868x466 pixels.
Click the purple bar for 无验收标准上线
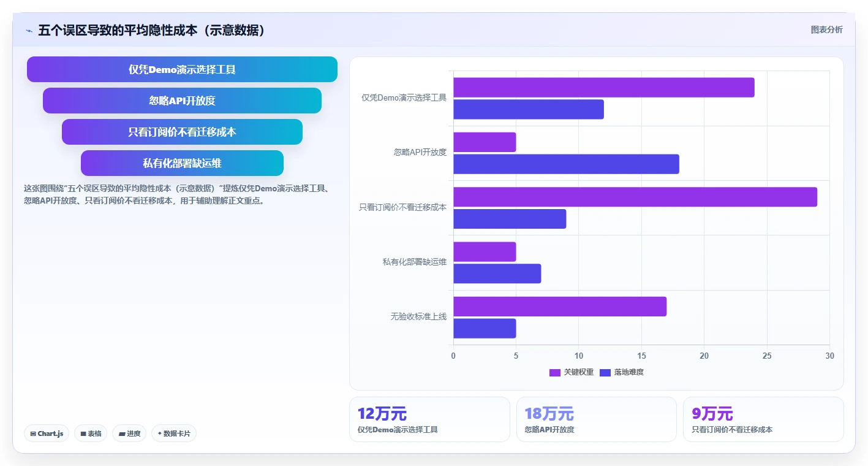pyautogui.click(x=560, y=307)
